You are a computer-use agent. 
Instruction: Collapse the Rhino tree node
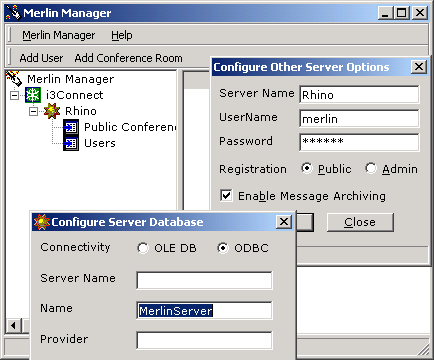coord(33,111)
